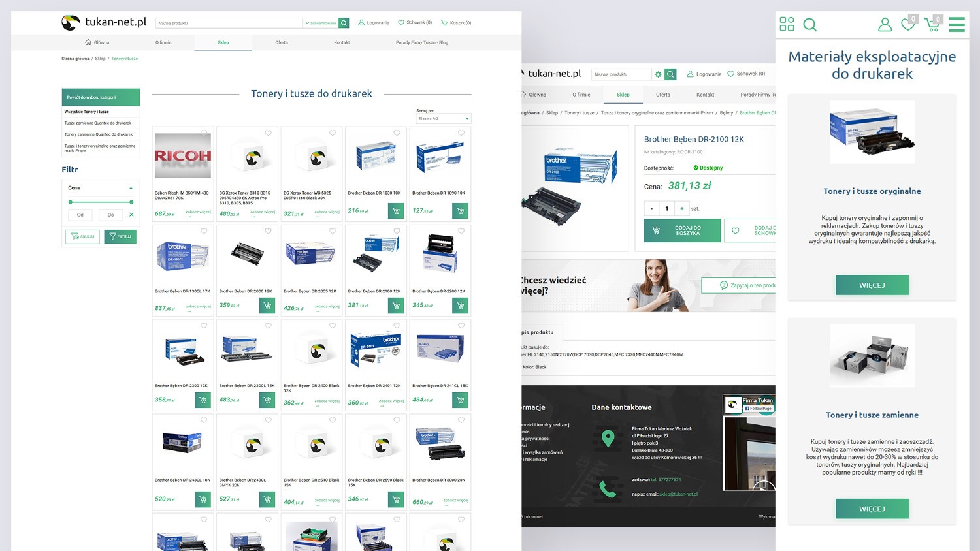Viewport: 980px width, 551px height.
Task: Open the Oferta tab in the listing page
Action: (x=282, y=42)
